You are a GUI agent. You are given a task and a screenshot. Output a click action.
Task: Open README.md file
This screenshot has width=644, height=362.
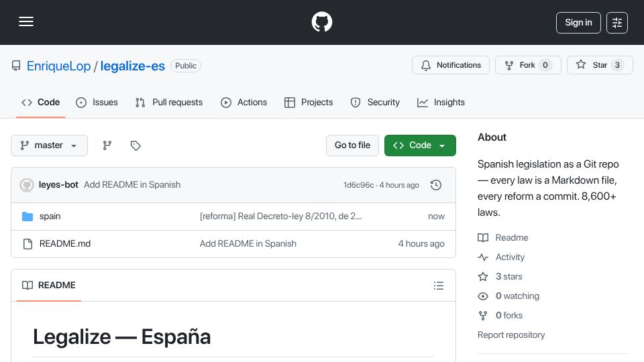(65, 244)
